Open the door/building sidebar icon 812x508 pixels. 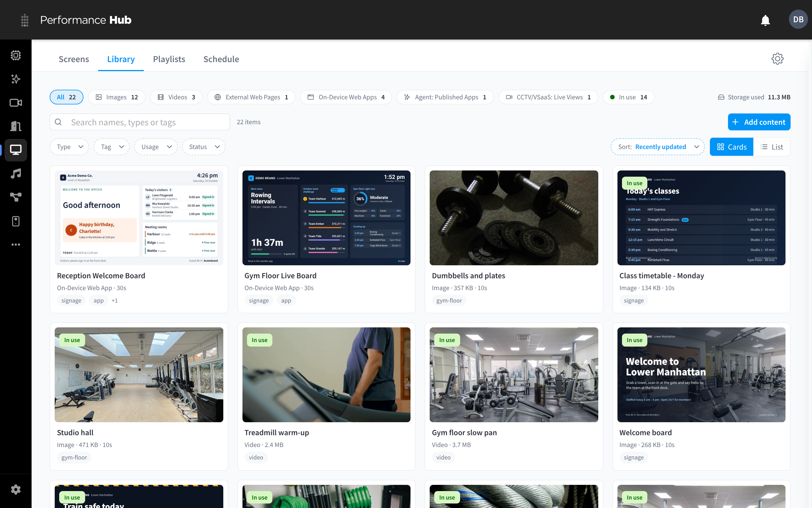point(16,126)
